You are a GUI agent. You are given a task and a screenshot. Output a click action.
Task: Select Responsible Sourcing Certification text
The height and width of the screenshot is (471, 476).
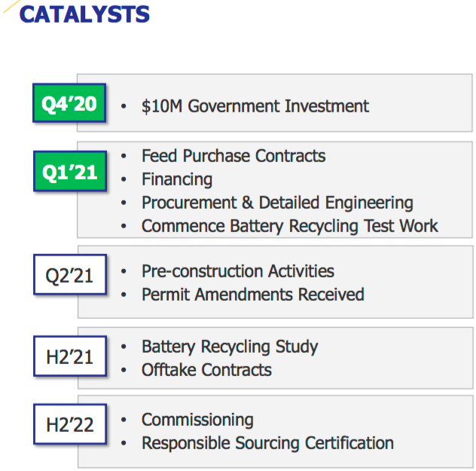[268, 443]
